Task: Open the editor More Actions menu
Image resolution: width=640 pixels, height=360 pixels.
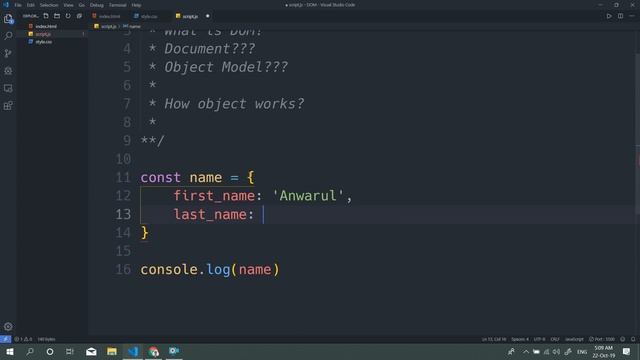Action: pyautogui.click(x=632, y=16)
